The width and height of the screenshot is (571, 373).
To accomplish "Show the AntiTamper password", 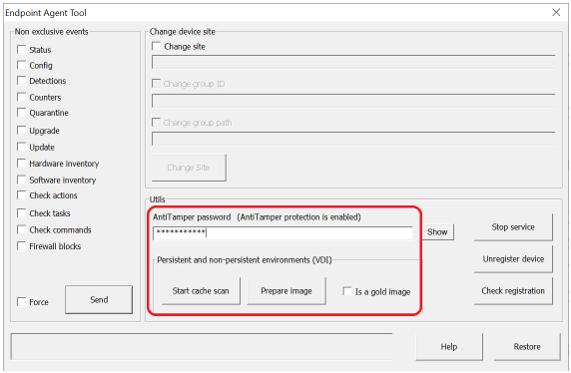I will pos(437,232).
